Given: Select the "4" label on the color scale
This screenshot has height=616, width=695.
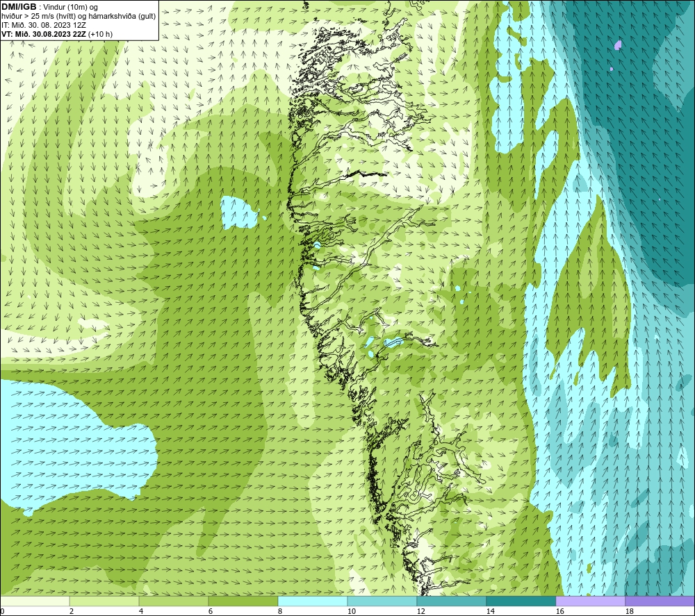Looking at the screenshot, I should pyautogui.click(x=141, y=612).
